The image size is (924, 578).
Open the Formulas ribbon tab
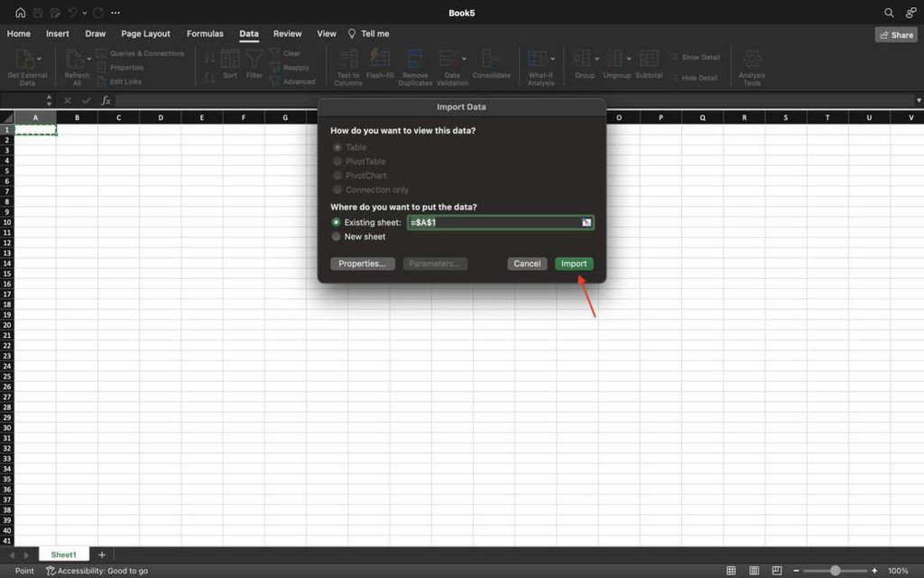(205, 33)
